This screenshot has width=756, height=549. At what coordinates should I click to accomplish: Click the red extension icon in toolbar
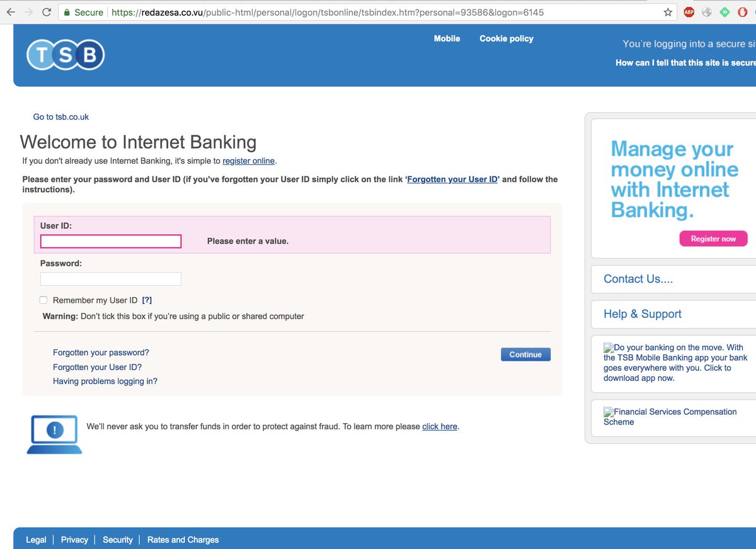coord(743,12)
